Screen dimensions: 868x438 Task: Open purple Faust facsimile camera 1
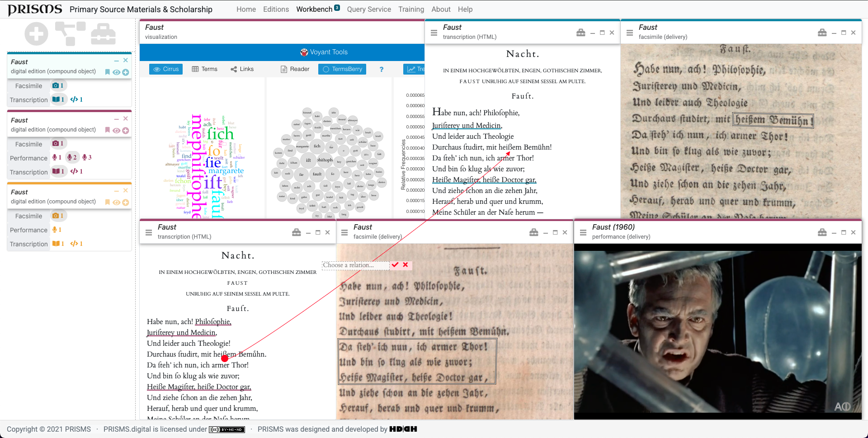tap(58, 144)
